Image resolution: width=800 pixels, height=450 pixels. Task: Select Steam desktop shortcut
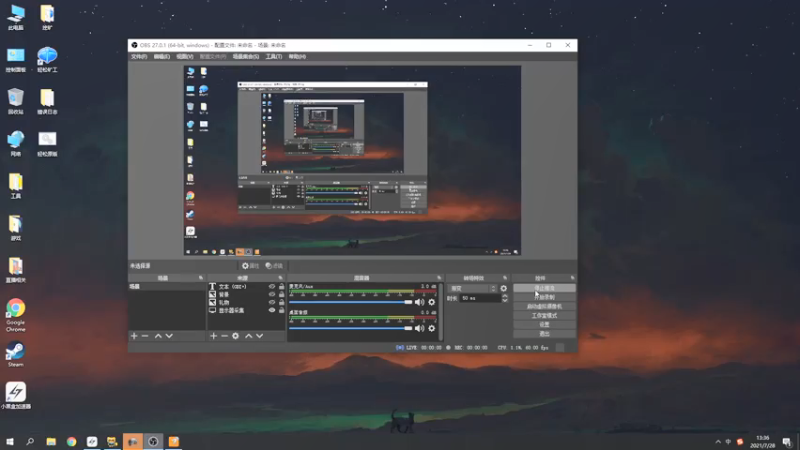point(16,355)
